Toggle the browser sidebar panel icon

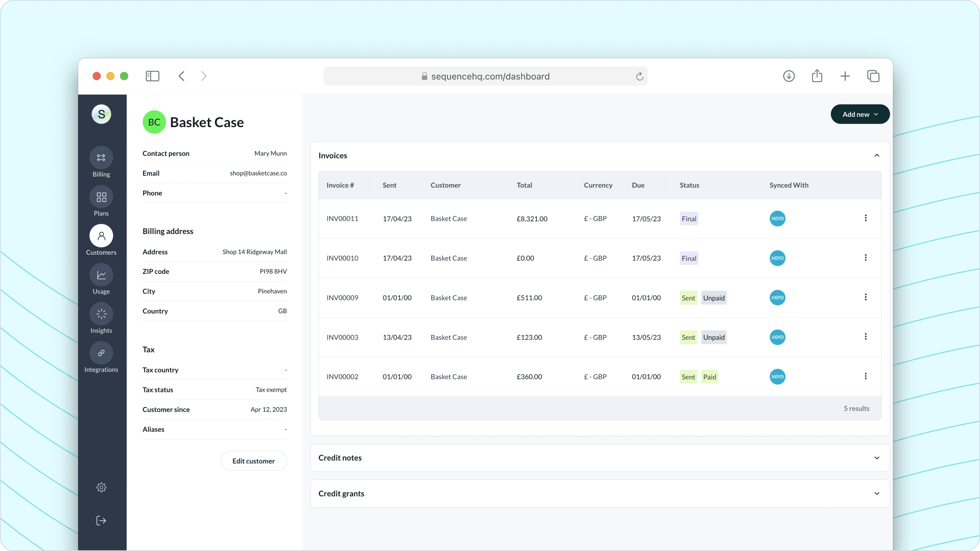pyautogui.click(x=152, y=76)
